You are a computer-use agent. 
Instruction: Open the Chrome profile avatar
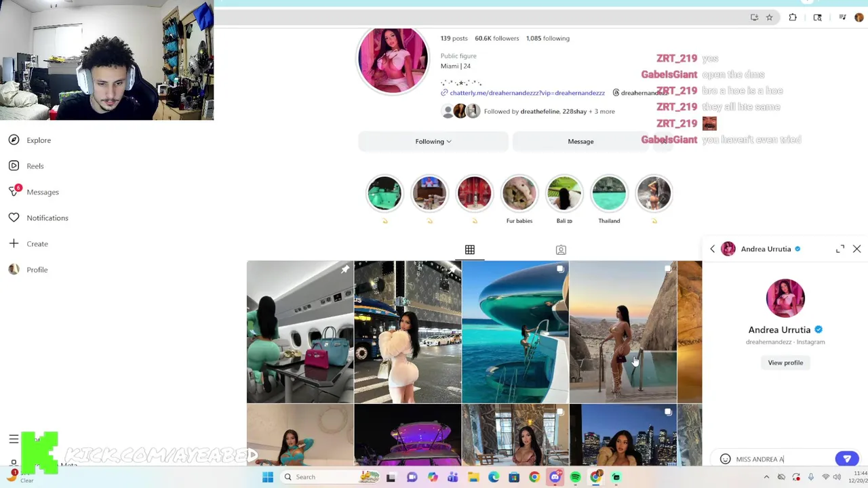click(859, 18)
